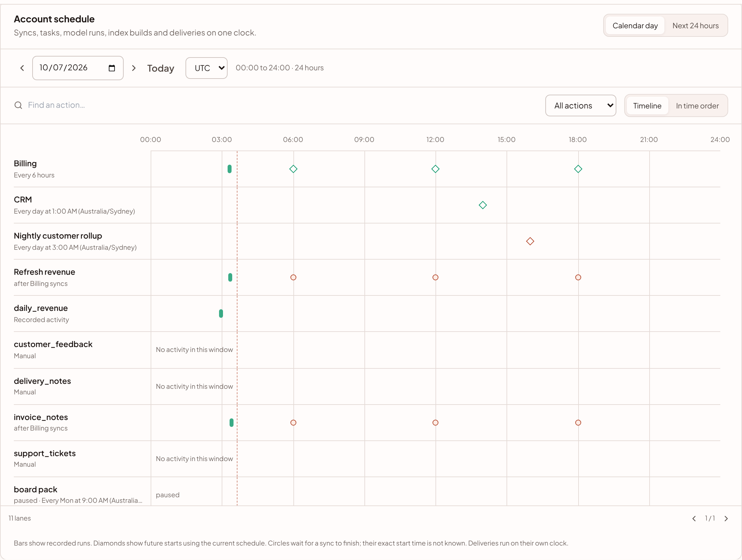Select the Refresh revenue lane label
The image size is (742, 560).
tap(44, 272)
